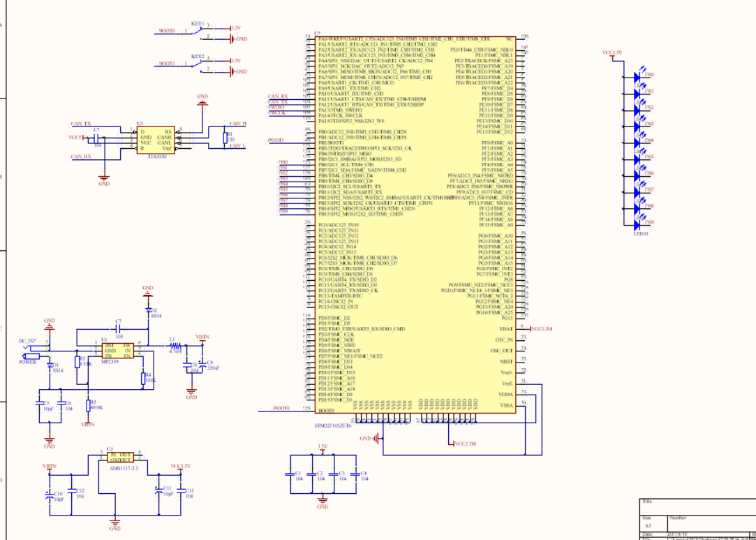756x540 pixels.
Task: Select the LED diode on net DS9
Action: click(638, 224)
